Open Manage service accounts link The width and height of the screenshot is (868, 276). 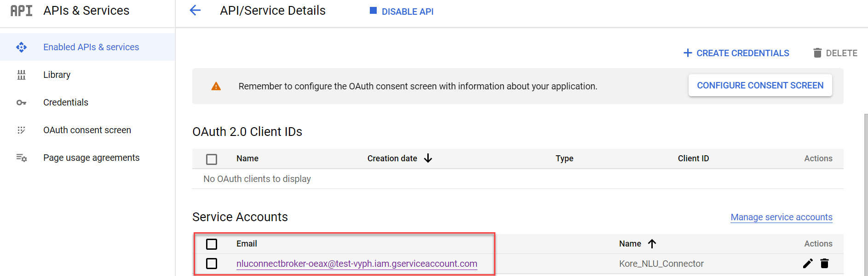point(782,217)
